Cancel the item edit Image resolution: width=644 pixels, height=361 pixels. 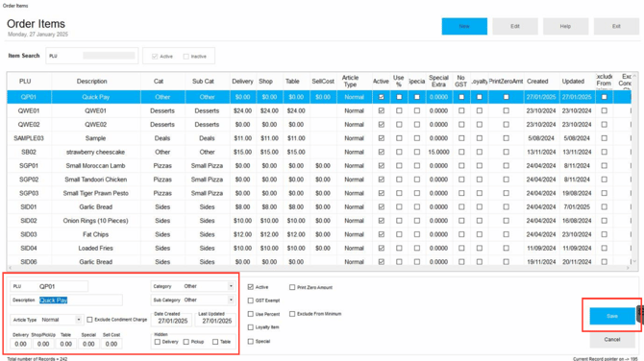(612, 340)
